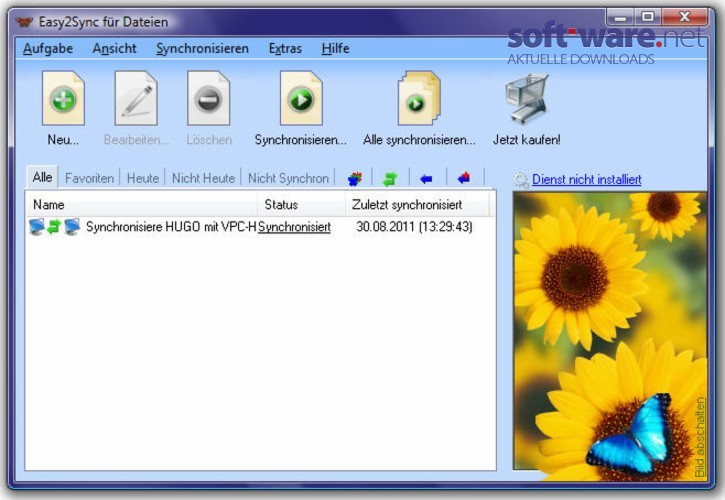
Task: Maximize the Easy2Sync window
Action: coord(648,17)
